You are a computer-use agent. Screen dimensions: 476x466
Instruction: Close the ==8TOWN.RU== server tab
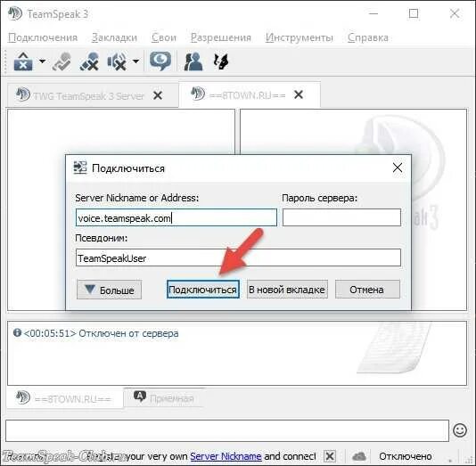[299, 94]
